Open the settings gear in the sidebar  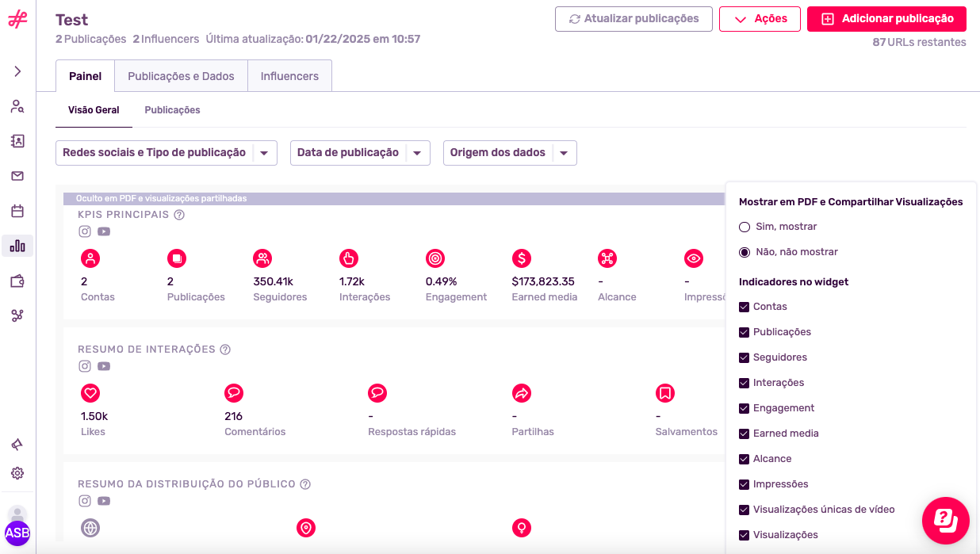click(x=17, y=473)
